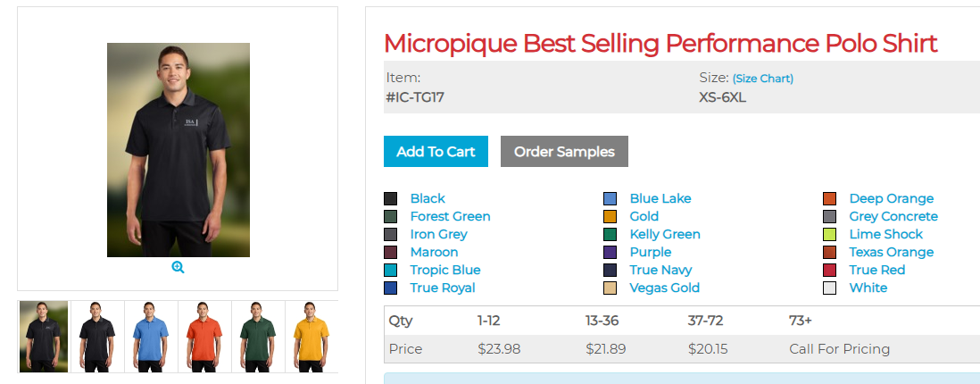Show the blue polo shirt thumbnail

click(x=151, y=337)
